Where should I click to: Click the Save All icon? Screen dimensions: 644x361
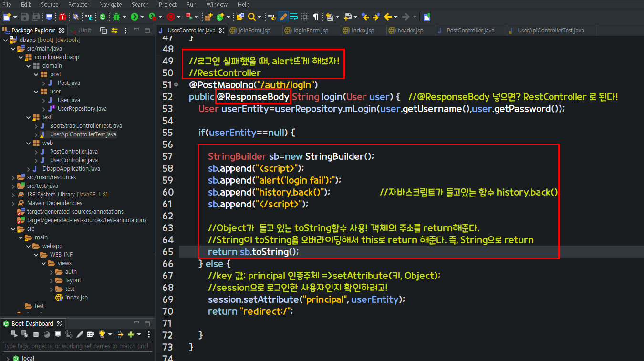[36, 17]
